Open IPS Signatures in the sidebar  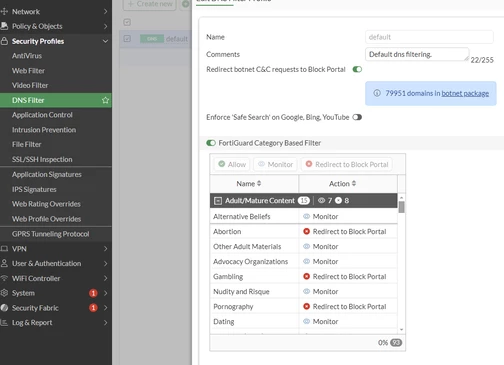tap(34, 189)
